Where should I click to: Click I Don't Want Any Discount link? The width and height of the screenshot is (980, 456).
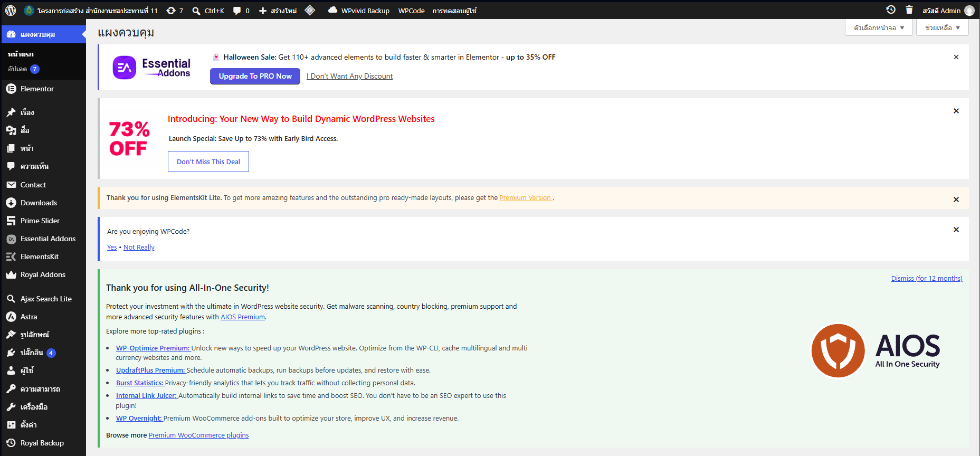(x=350, y=76)
